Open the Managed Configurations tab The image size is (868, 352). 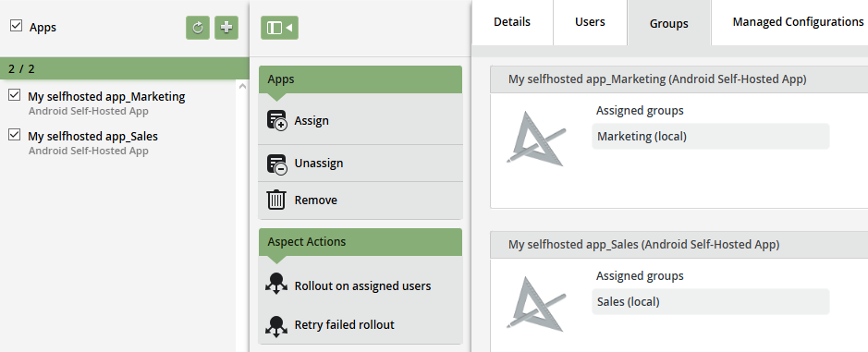(798, 22)
